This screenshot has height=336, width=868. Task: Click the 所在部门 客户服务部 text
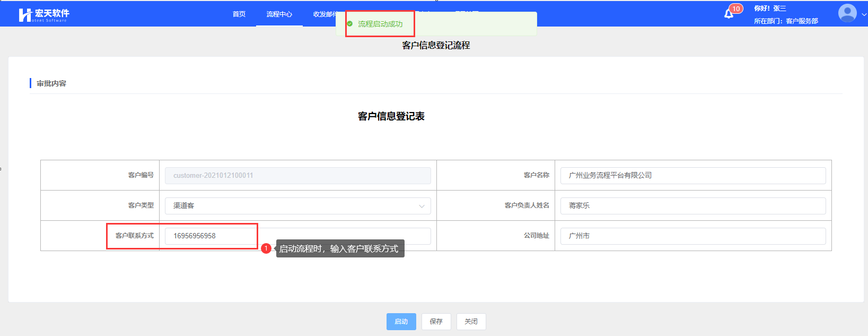coord(786,21)
